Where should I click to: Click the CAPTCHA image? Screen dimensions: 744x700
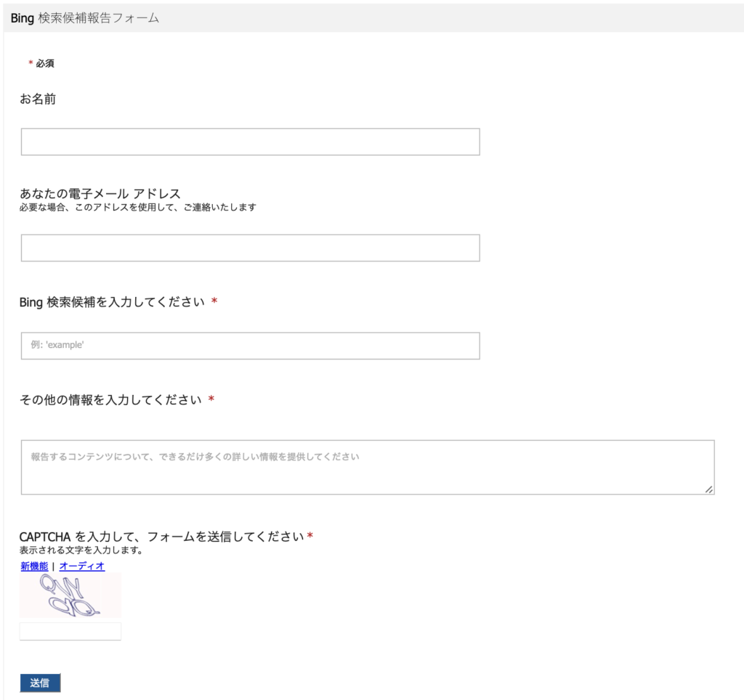[69, 595]
